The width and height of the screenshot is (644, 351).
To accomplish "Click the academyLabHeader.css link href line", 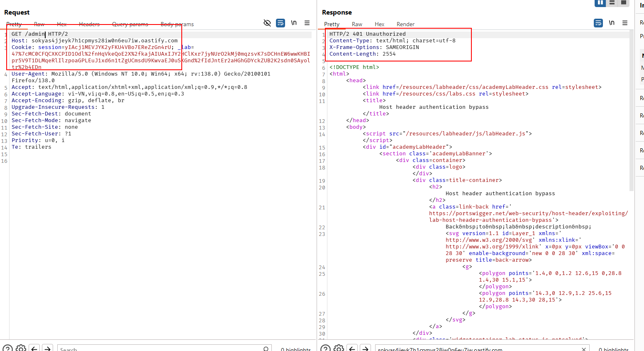I will pyautogui.click(x=482, y=87).
